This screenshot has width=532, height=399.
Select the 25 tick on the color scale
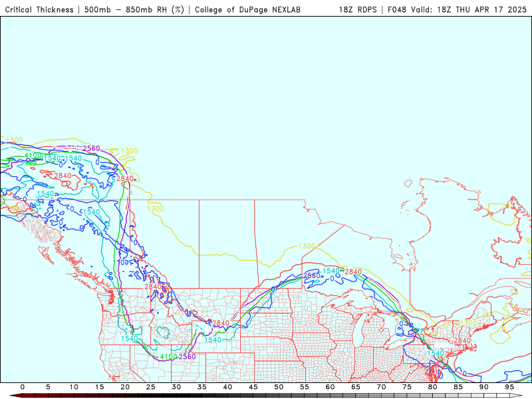coord(151,387)
